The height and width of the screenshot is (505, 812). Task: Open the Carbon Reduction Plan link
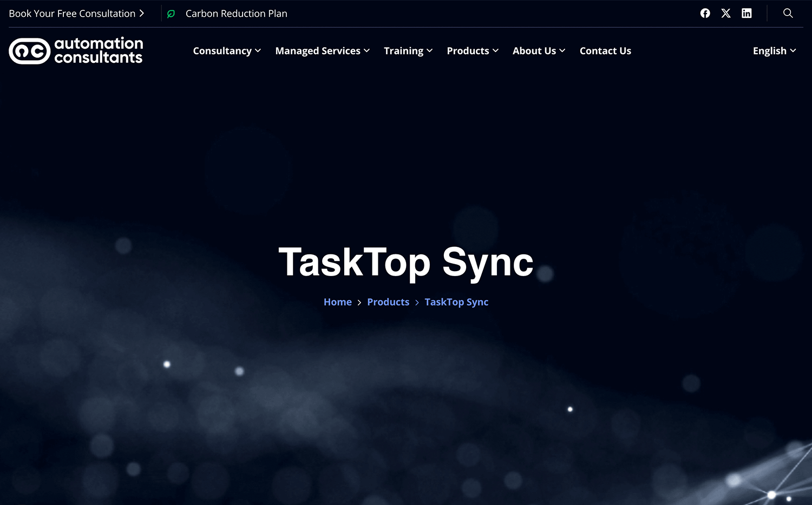tap(237, 14)
